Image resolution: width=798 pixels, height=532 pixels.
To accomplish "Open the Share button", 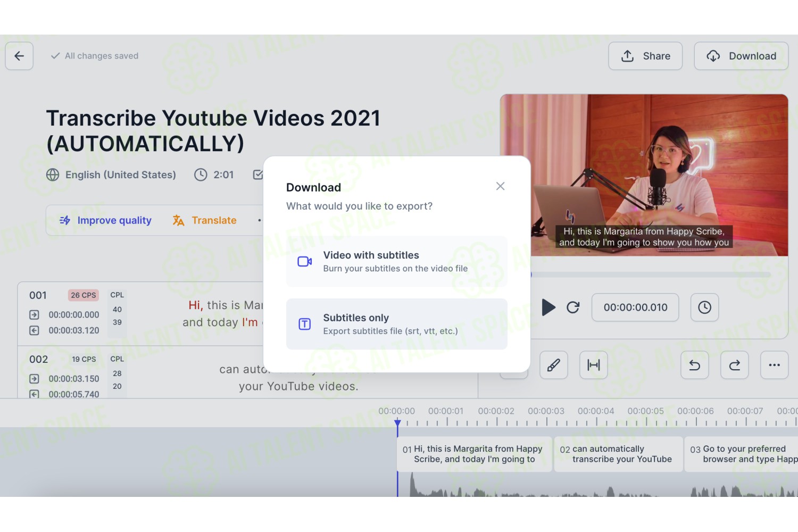I will click(645, 56).
